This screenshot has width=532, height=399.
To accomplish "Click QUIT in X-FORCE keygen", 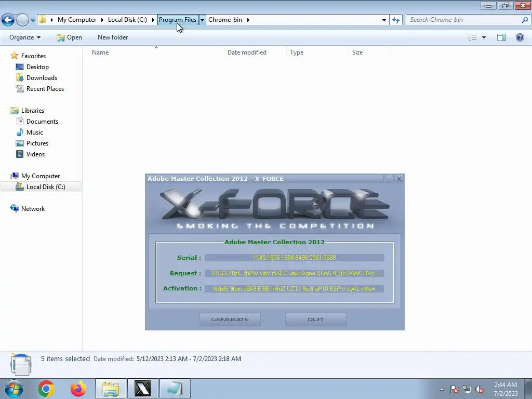I will (x=315, y=320).
